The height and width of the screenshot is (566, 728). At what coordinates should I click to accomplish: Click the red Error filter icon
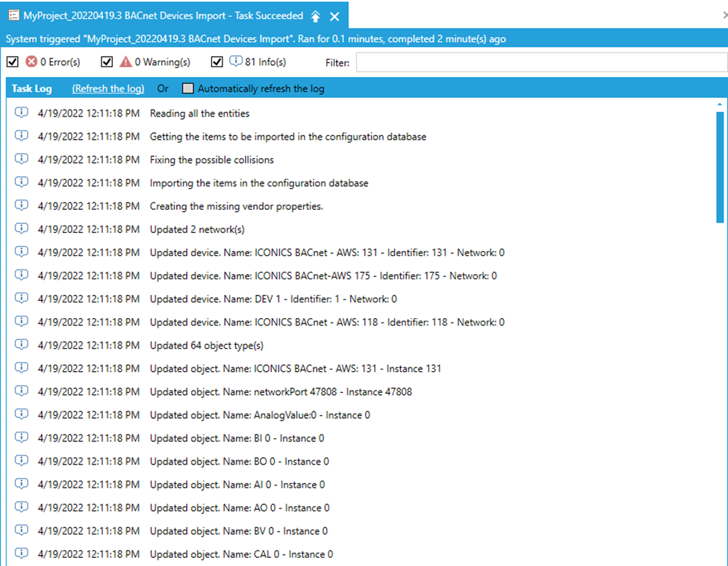coord(31,62)
